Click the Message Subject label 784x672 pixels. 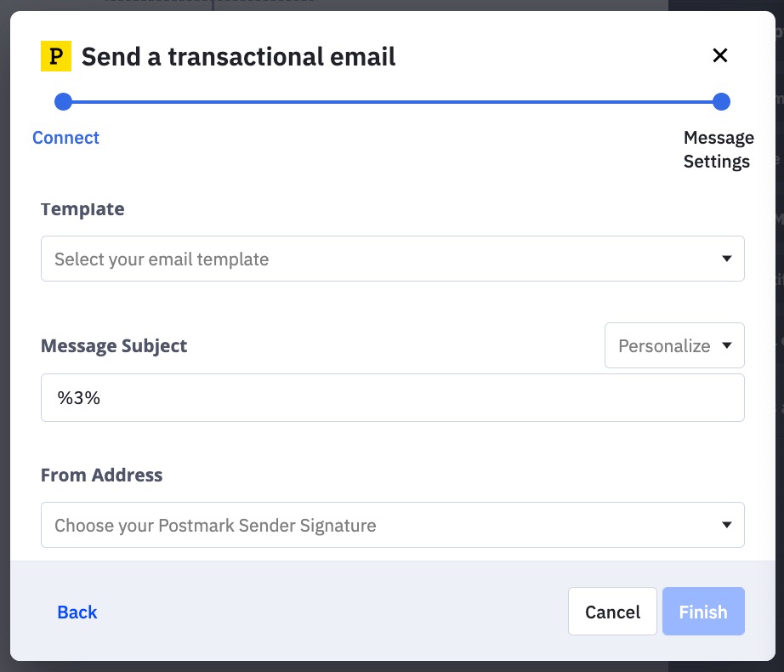pyautogui.click(x=114, y=346)
